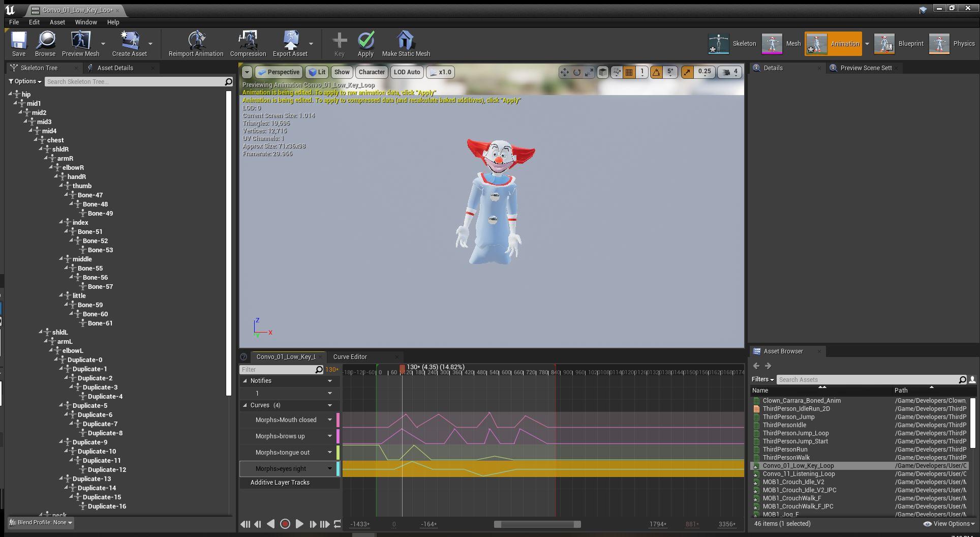Open the Asset menu

point(57,22)
